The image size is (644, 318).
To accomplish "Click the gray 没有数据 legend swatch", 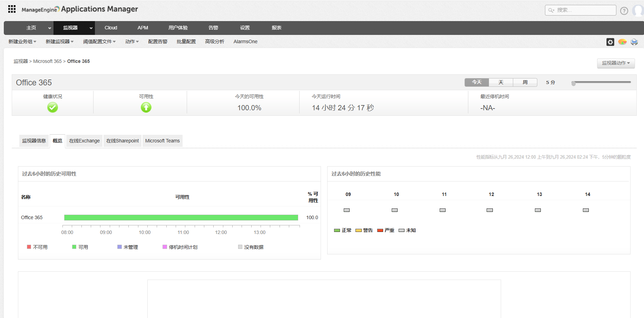I will point(240,247).
